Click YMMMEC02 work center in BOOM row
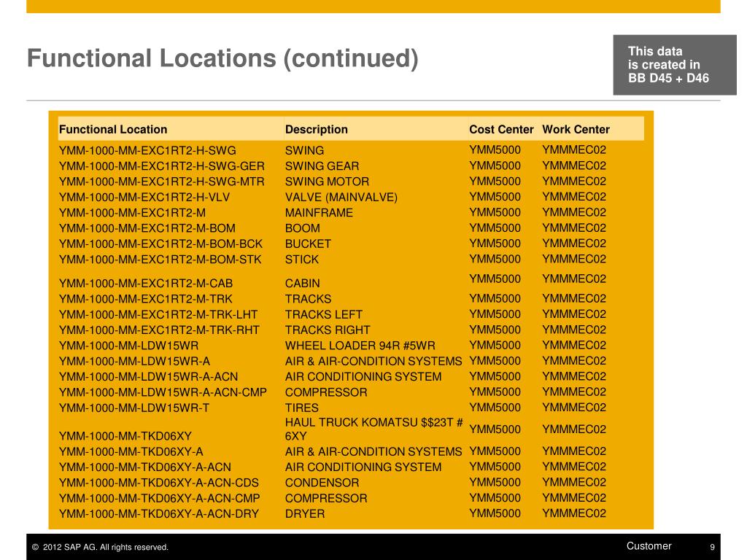 coord(574,228)
